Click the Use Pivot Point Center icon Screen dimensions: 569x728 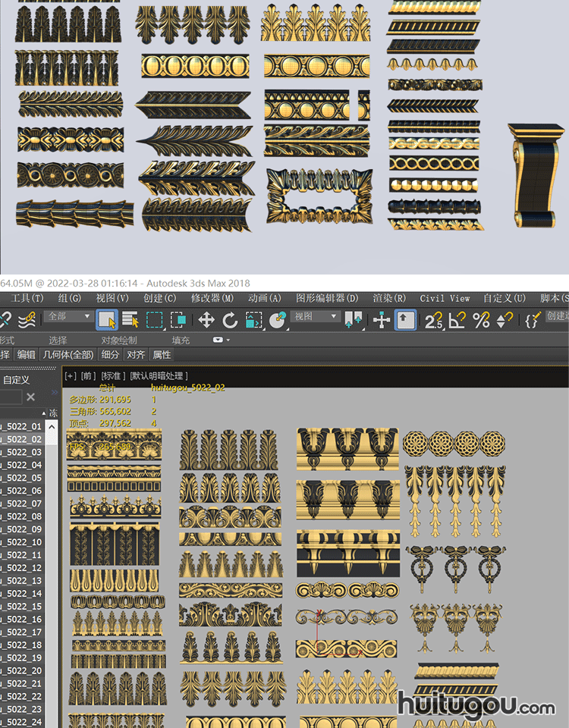click(353, 320)
